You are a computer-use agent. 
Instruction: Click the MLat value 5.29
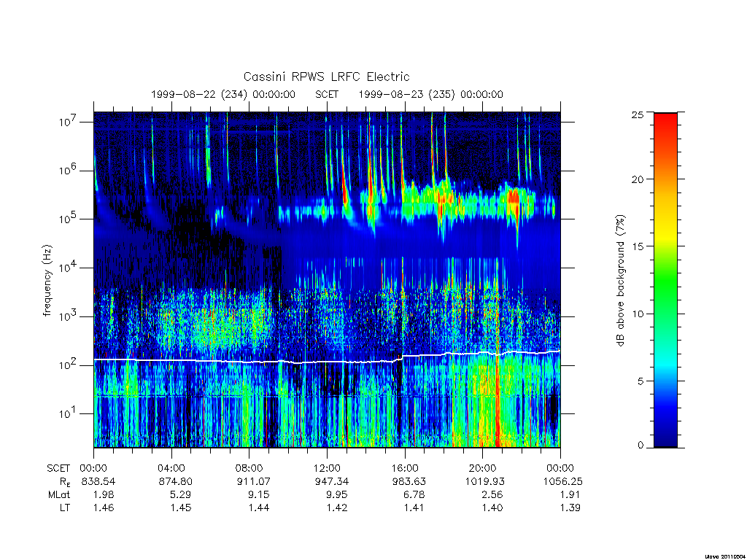click(x=181, y=495)
